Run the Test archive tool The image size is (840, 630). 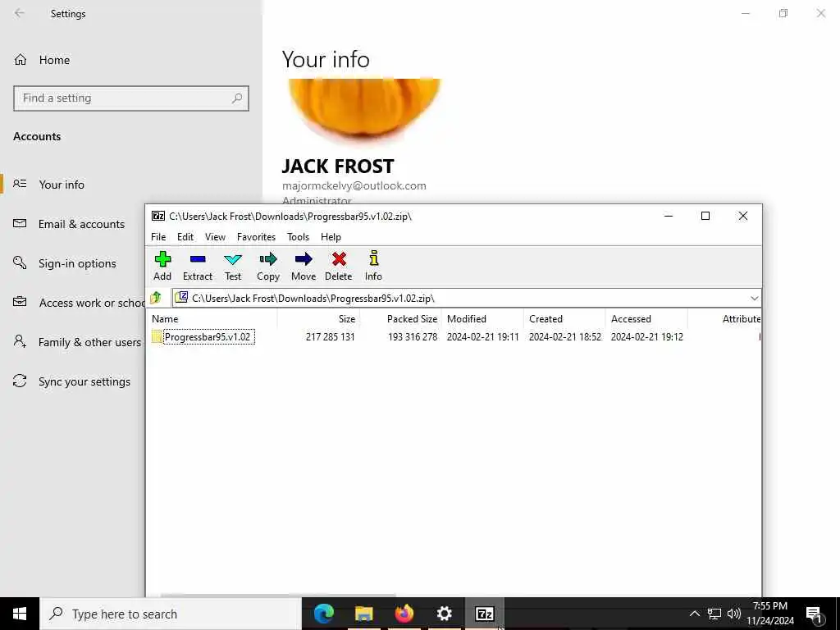(x=232, y=267)
